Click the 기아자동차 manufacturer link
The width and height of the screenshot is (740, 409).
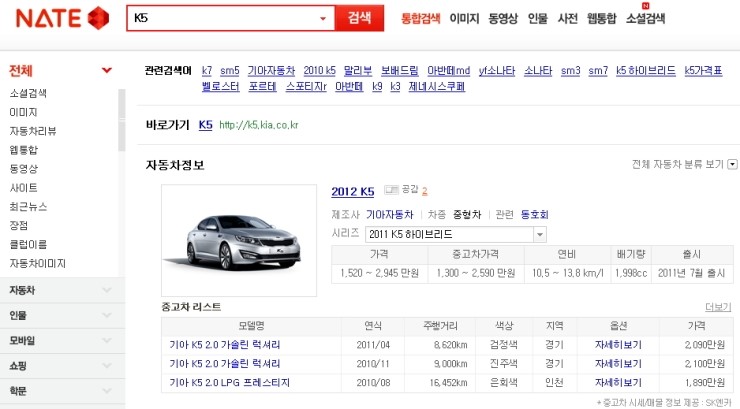(389, 215)
